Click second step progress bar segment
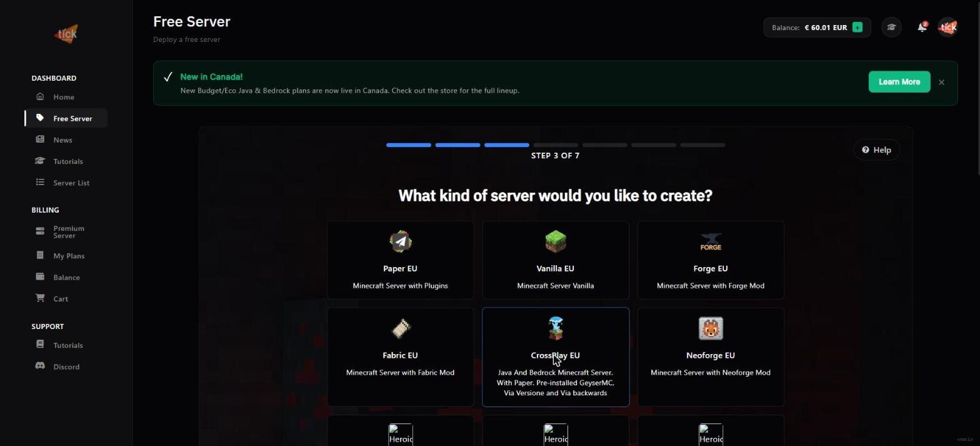 pyautogui.click(x=457, y=145)
